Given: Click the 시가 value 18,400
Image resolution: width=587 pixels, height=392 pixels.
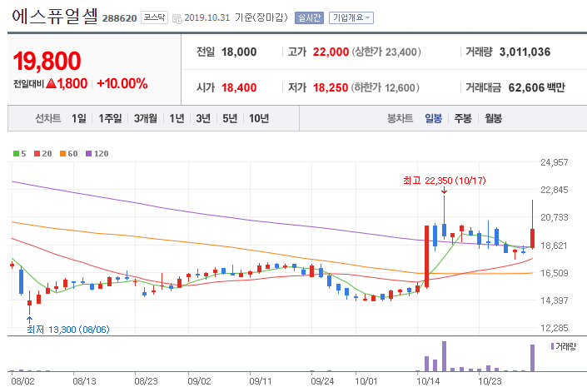Looking at the screenshot, I should click(x=239, y=88).
